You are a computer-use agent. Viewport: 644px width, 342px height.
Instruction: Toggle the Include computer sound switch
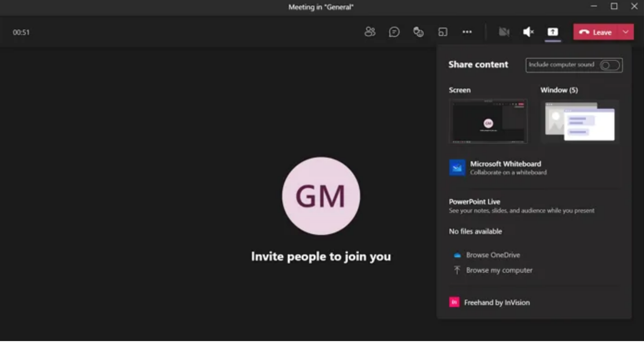click(610, 65)
